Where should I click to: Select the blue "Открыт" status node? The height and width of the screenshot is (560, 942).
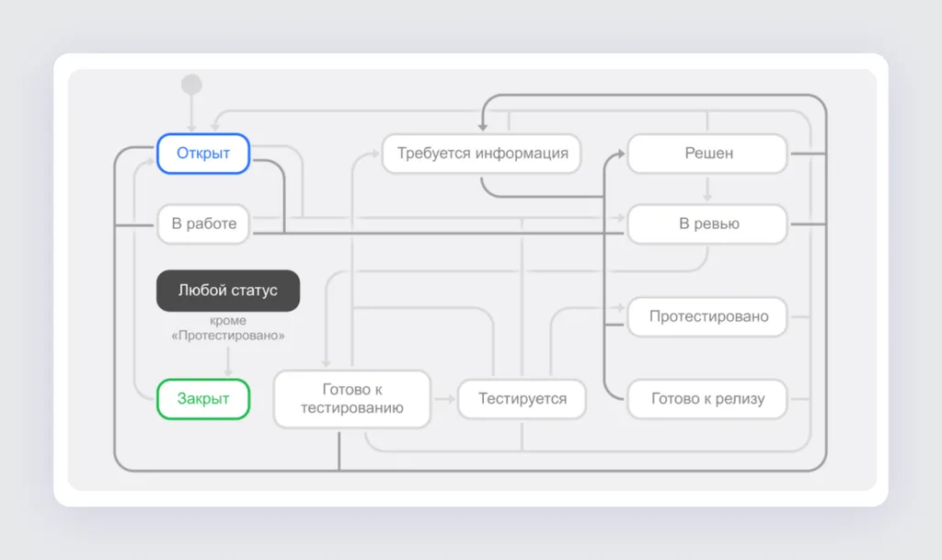click(203, 154)
